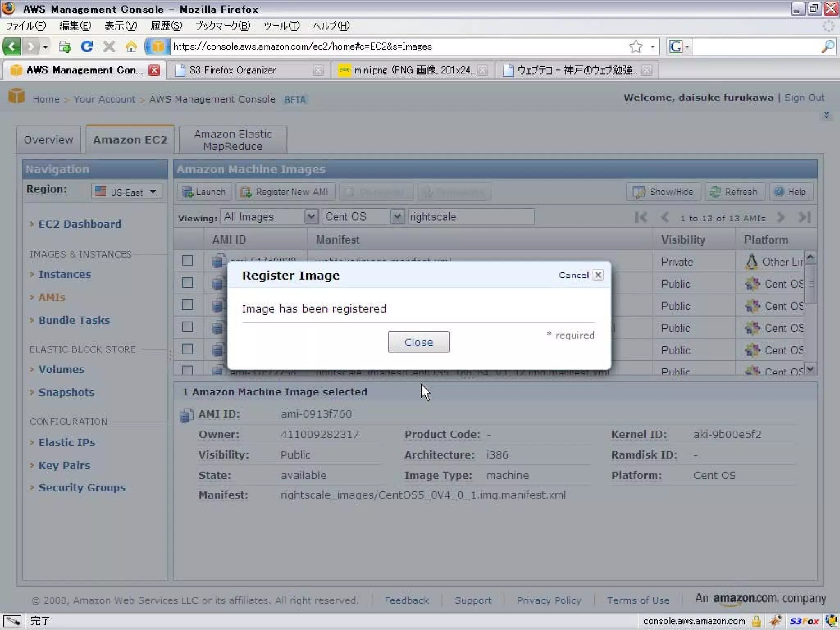Open Instances in navigation

point(65,274)
